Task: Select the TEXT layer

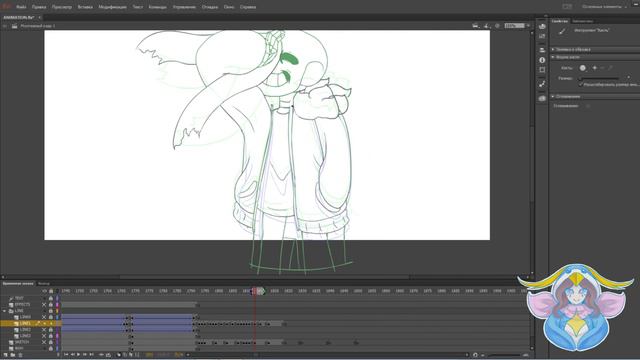Action: (19, 298)
